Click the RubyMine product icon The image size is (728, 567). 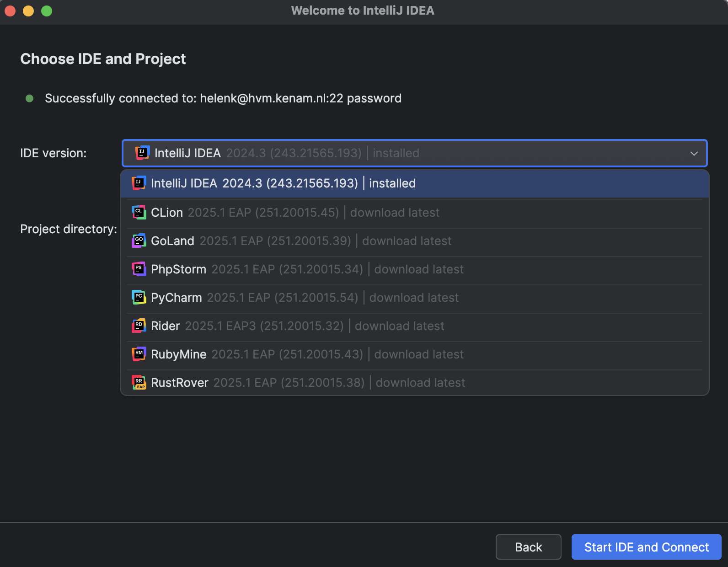tap(139, 354)
